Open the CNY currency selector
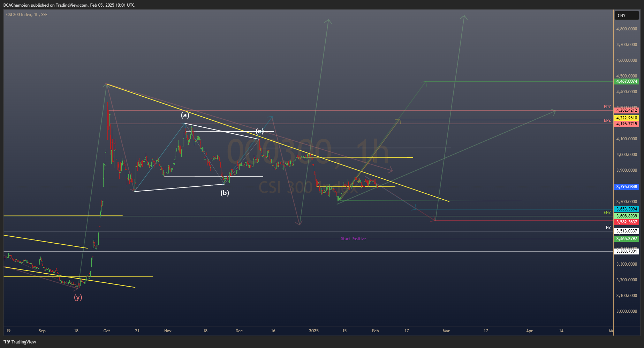The image size is (644, 348). click(x=627, y=15)
